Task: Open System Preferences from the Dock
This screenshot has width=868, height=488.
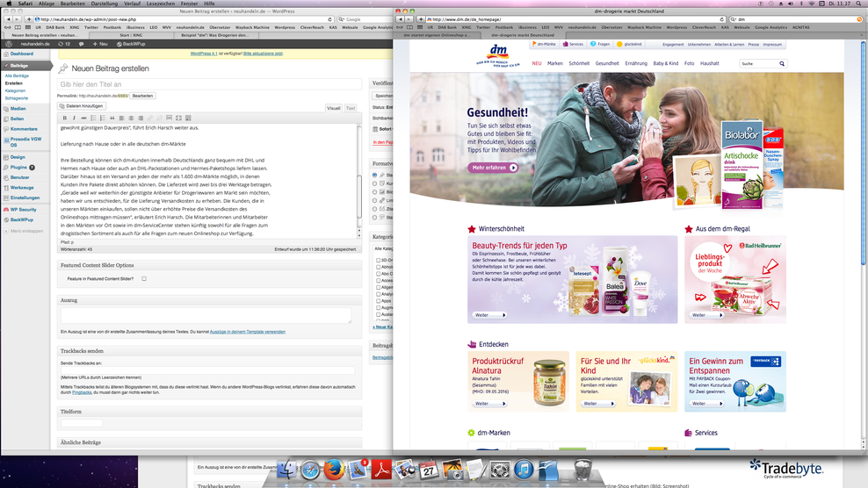Action: (500, 470)
